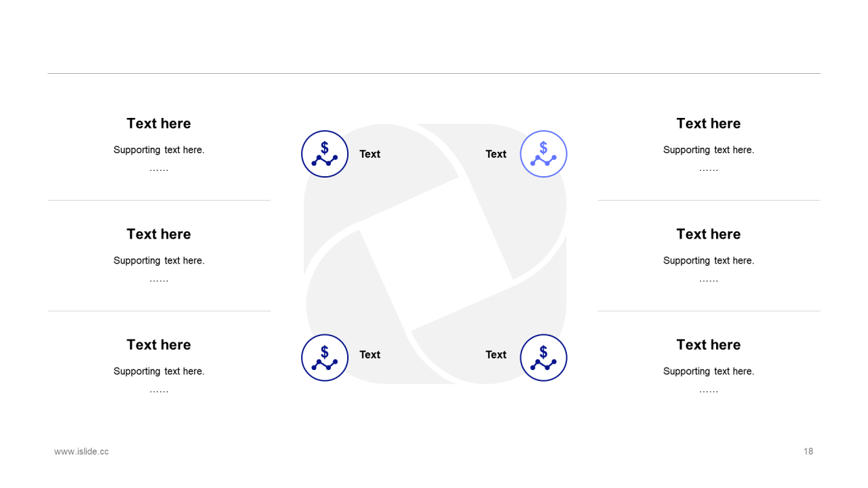Select the "Text" label beside the light blue icon
Viewport: 868px width, 488px height.
[496, 154]
